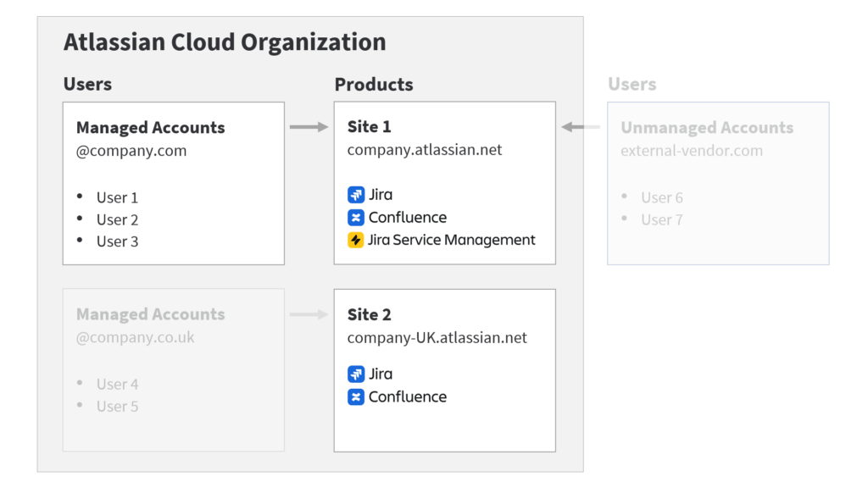
Task: Click the Products column heading
Action: point(374,85)
